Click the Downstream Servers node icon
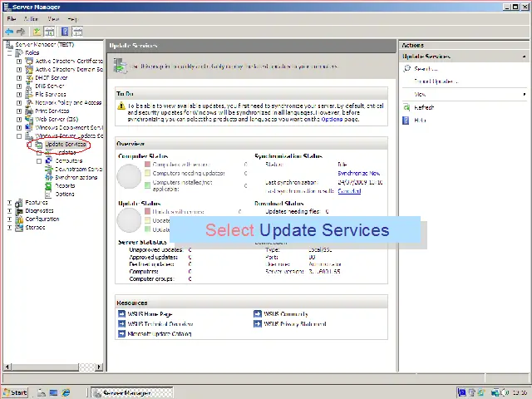 point(49,169)
